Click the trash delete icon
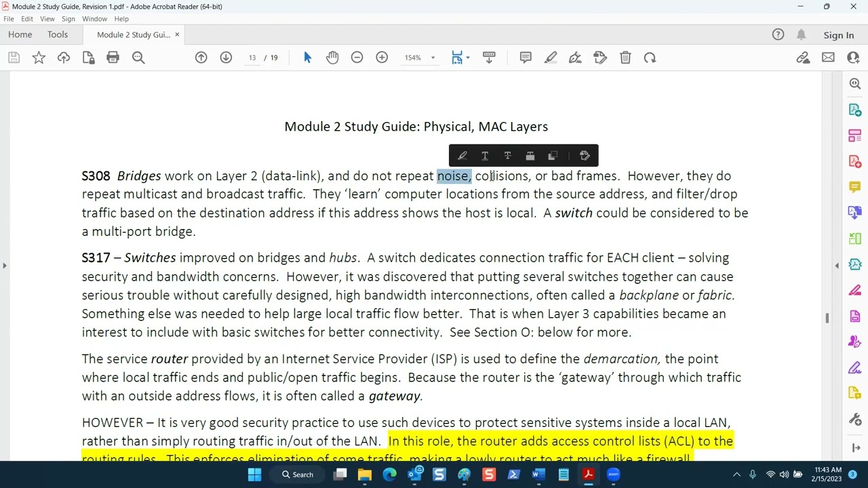This screenshot has width=868, height=488. [625, 58]
